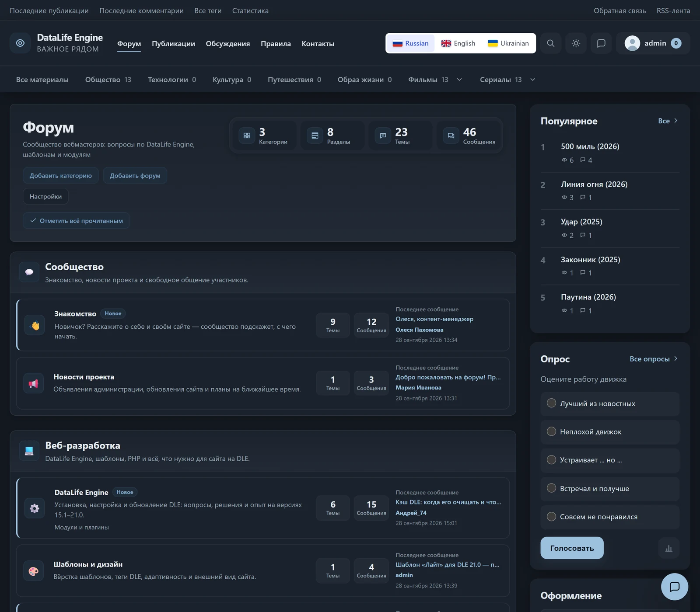The width and height of the screenshot is (700, 612).
Task: Select poll option Устраивает ... но ...
Action: coord(609,460)
